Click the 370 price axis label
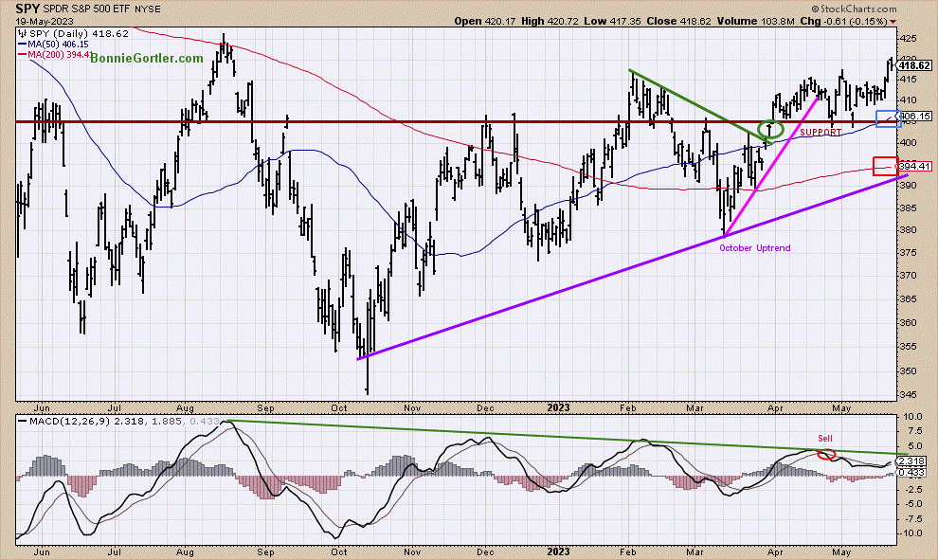938x560 pixels. click(x=908, y=275)
